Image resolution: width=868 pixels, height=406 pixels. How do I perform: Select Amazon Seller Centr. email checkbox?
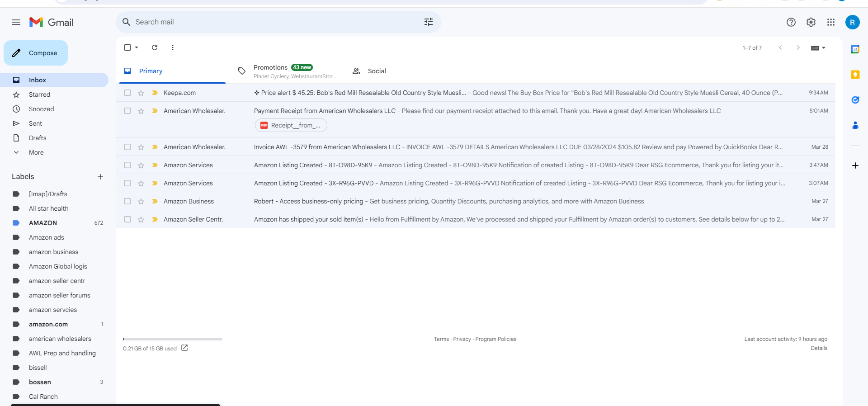click(127, 219)
